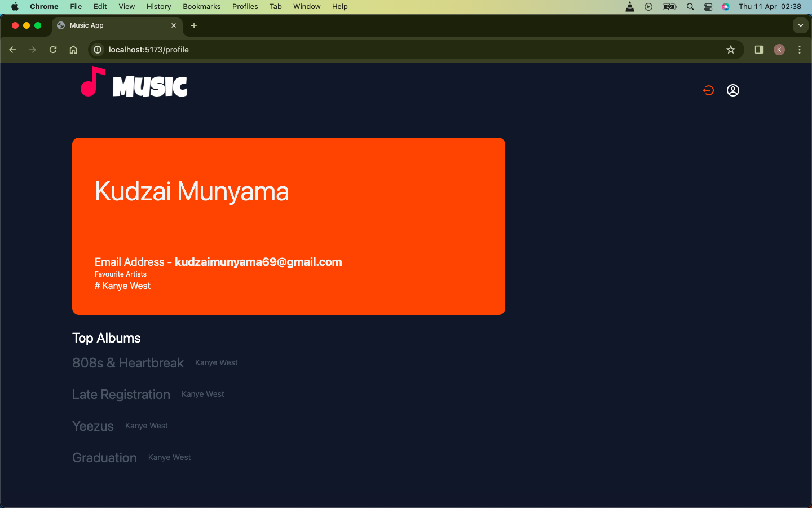Click Kanye West beside Late Registration
The height and width of the screenshot is (508, 812).
click(x=203, y=394)
